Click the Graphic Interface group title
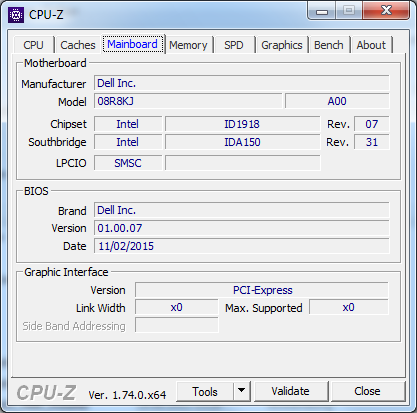417x413 pixels. pyautogui.click(x=66, y=272)
